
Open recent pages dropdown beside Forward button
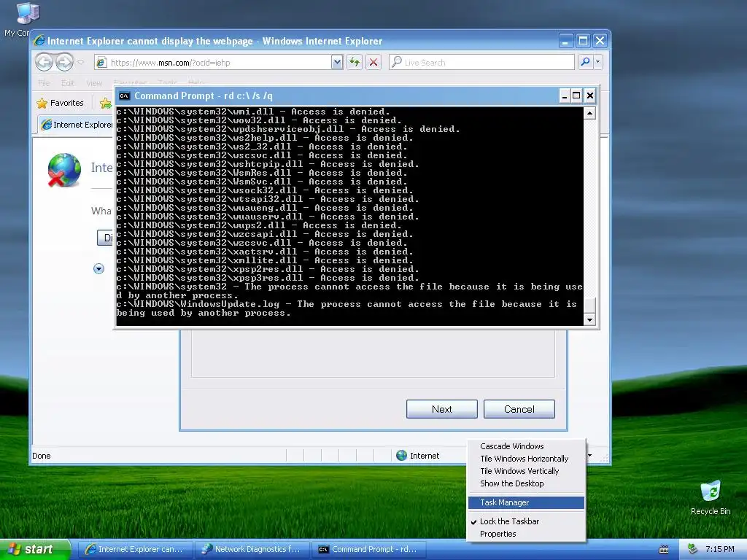coord(80,62)
